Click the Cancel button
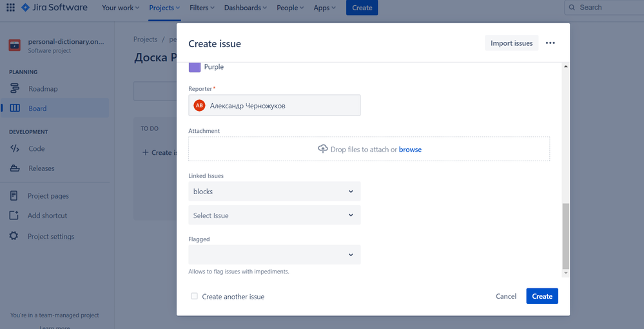 506,296
